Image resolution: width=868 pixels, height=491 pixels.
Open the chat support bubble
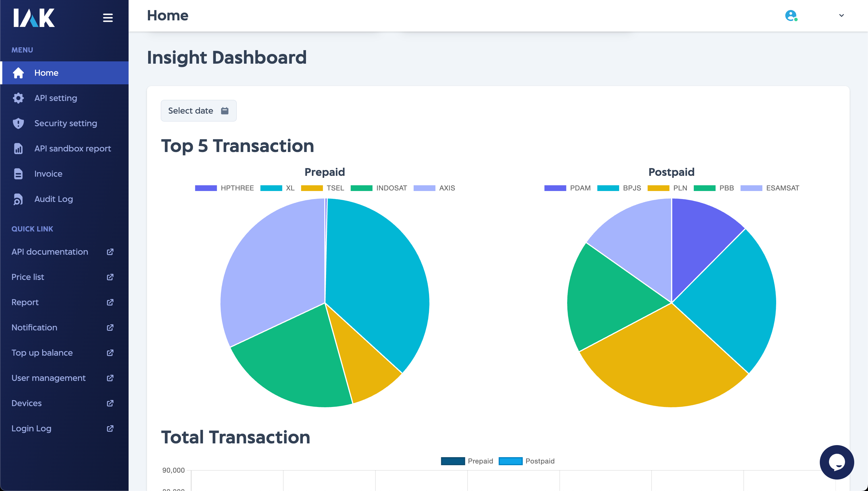837,462
